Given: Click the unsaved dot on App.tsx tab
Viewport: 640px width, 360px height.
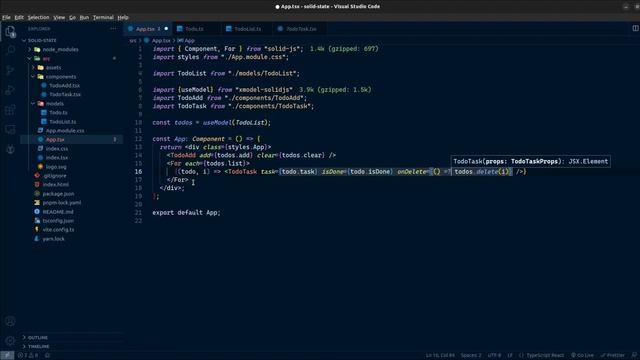Looking at the screenshot, I should pos(166,29).
